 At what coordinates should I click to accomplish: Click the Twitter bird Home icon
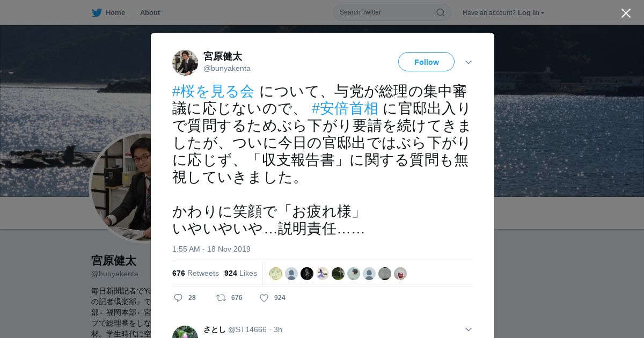(97, 12)
